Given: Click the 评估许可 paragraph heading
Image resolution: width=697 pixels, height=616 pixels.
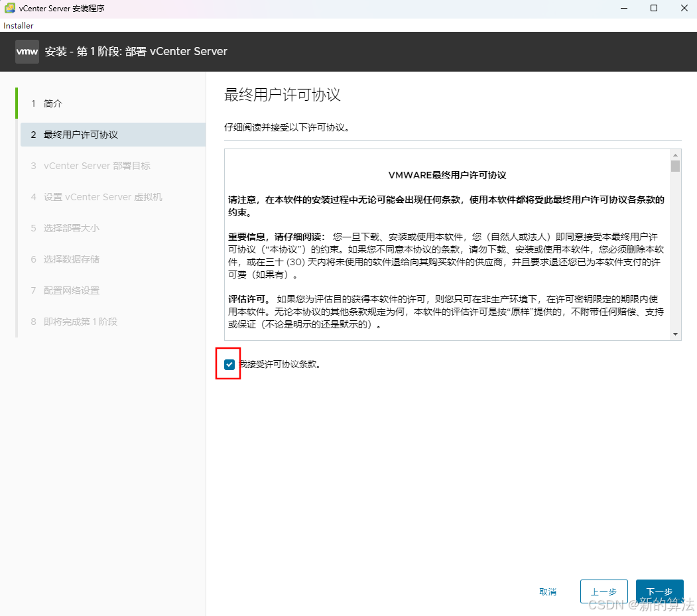Looking at the screenshot, I should 249,299.
